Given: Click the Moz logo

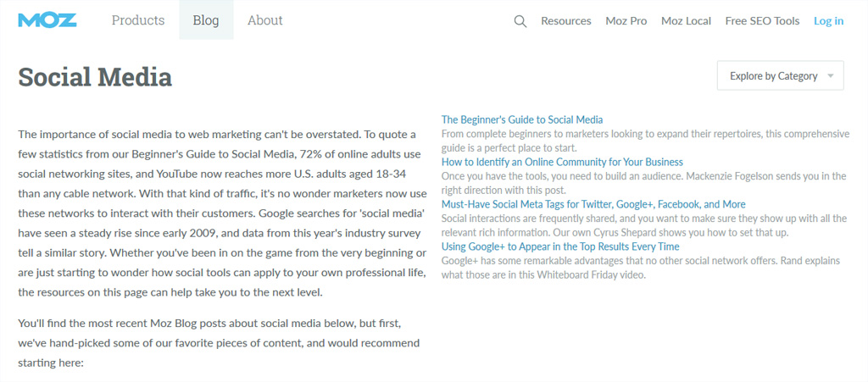Looking at the screenshot, I should tap(47, 20).
